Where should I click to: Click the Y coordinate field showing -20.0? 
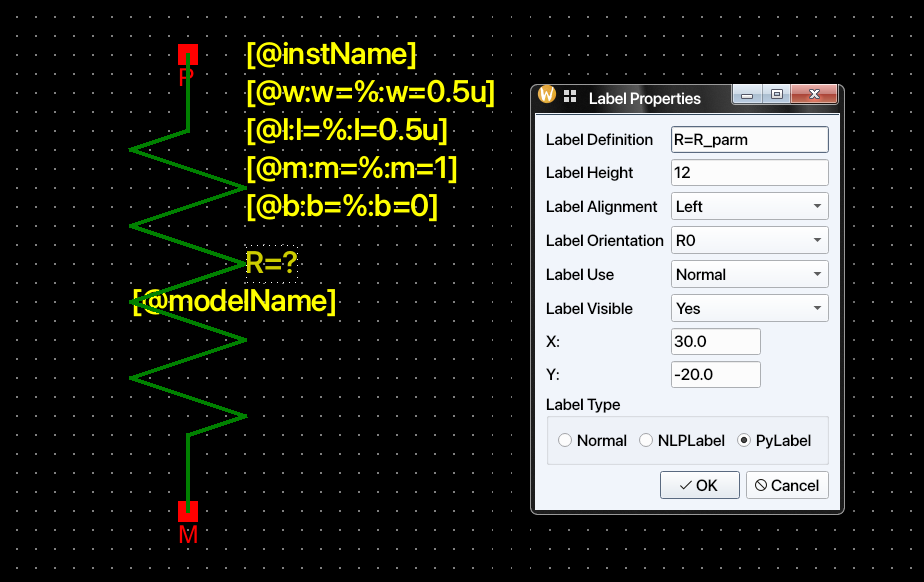(x=715, y=374)
